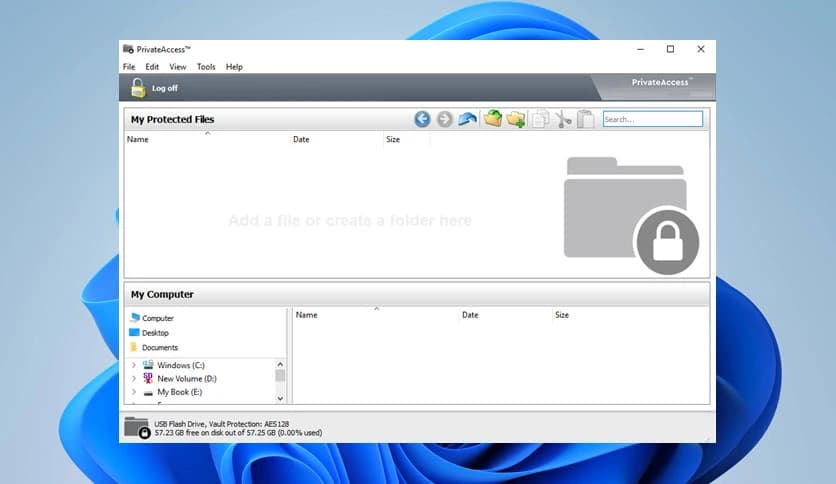Select the My Book (E:) drive
The height and width of the screenshot is (484, 836).
click(x=180, y=392)
